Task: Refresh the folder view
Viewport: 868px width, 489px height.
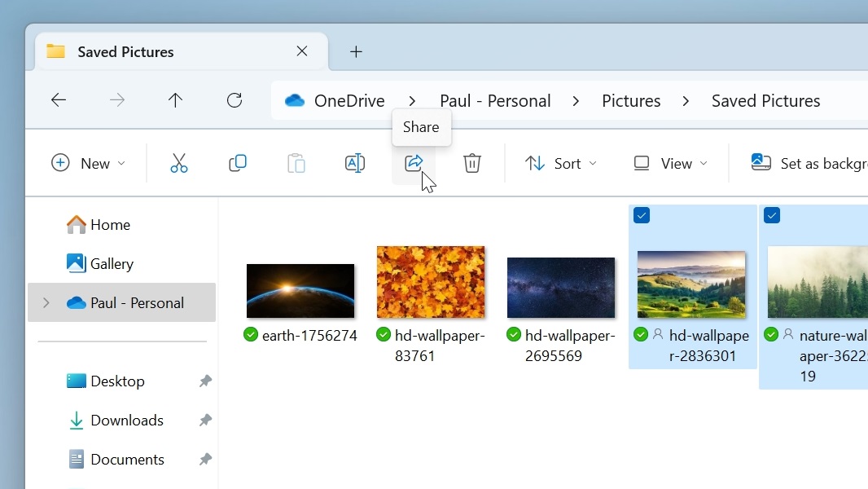Action: click(235, 100)
